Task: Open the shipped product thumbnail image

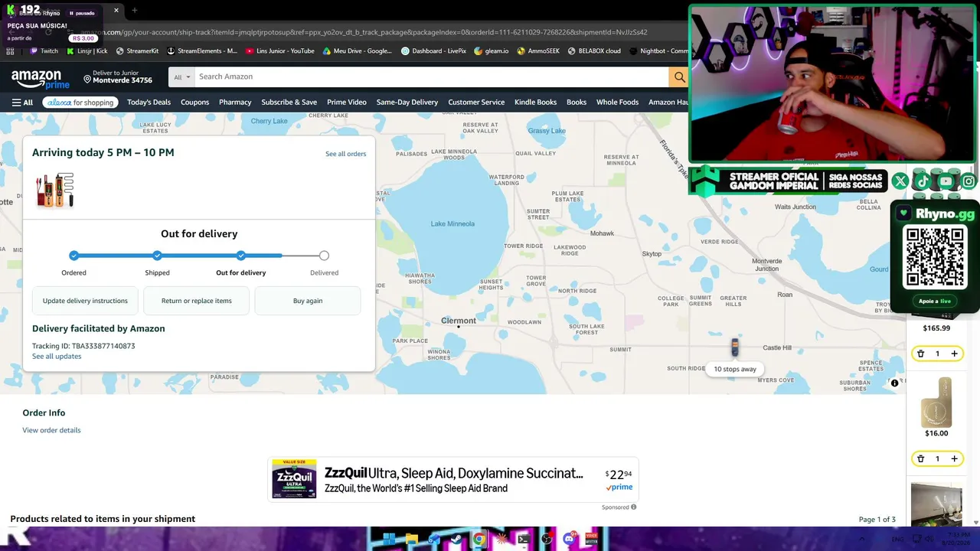Action: [x=54, y=190]
